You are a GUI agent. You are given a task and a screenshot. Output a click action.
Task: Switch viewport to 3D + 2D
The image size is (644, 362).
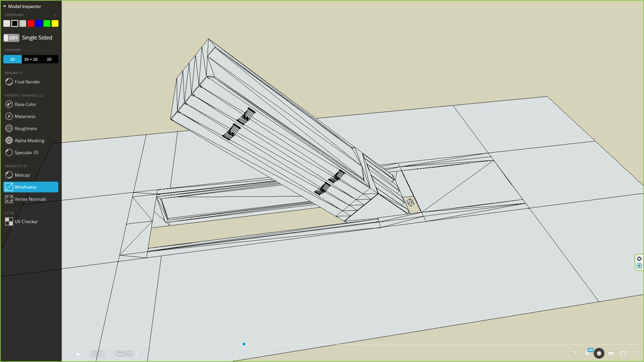(31, 59)
